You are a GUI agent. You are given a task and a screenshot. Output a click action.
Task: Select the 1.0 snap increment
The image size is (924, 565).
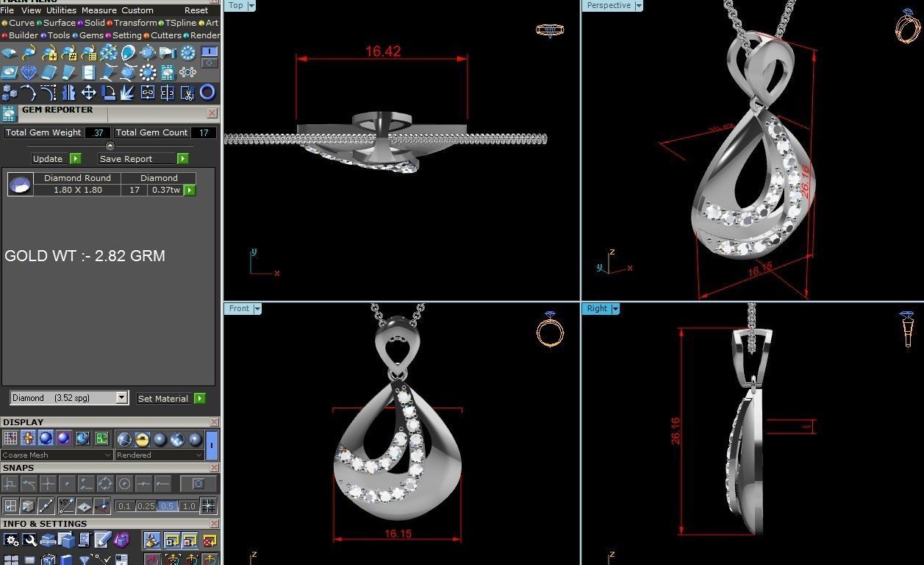coord(189,506)
